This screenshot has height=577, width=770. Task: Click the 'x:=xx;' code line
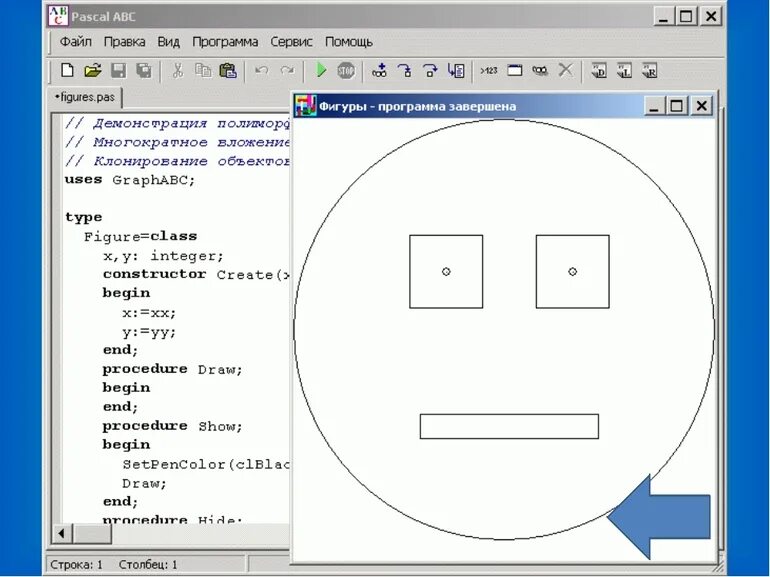[x=149, y=313]
